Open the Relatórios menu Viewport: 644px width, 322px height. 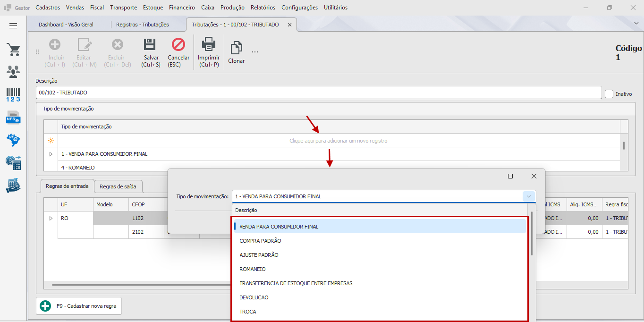(x=263, y=8)
